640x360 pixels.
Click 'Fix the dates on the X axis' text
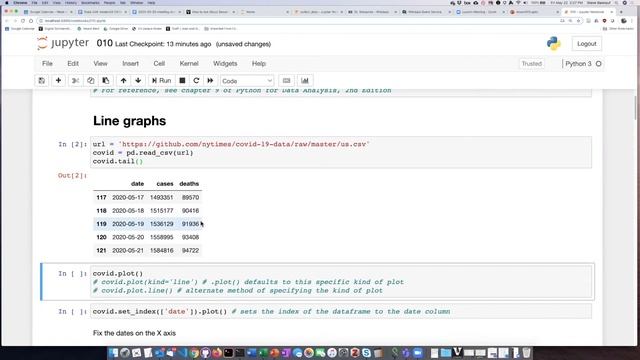pyautogui.click(x=134, y=333)
